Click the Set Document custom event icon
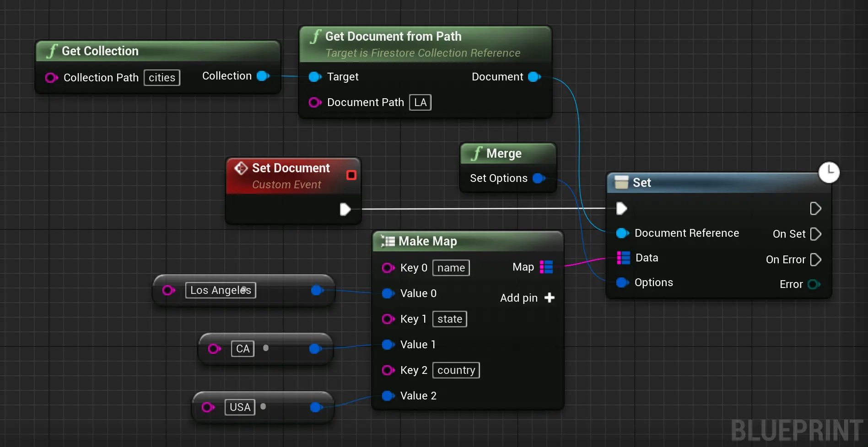 [x=241, y=168]
